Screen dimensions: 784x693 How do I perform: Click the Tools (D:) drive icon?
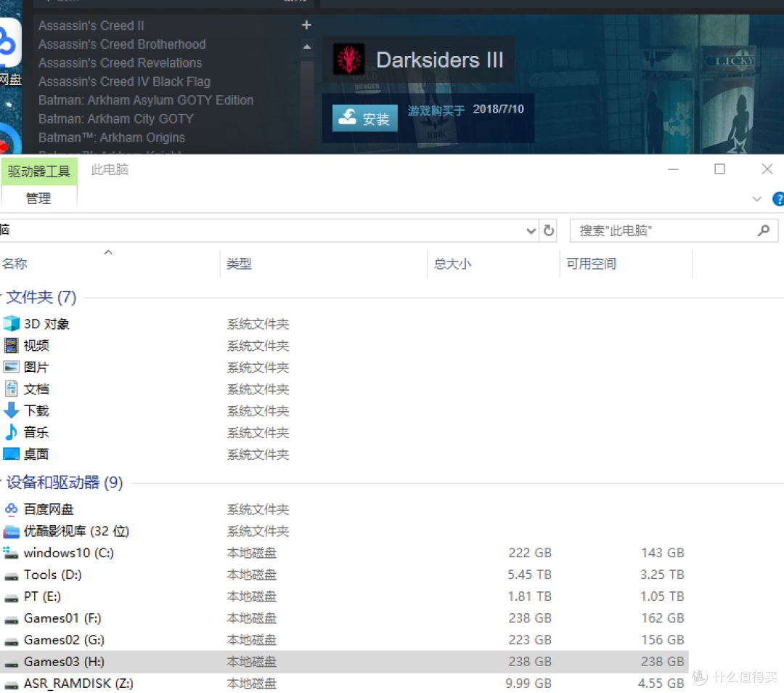click(x=11, y=576)
